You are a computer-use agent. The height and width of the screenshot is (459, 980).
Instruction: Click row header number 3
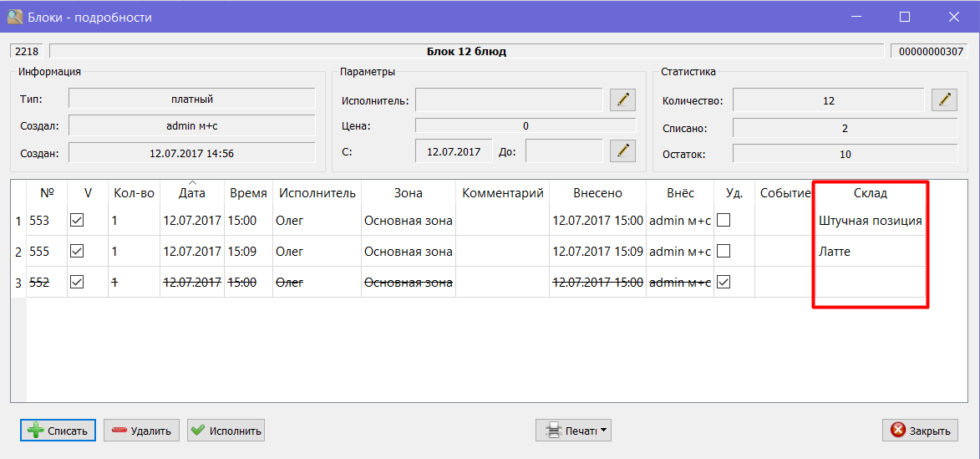point(18,283)
